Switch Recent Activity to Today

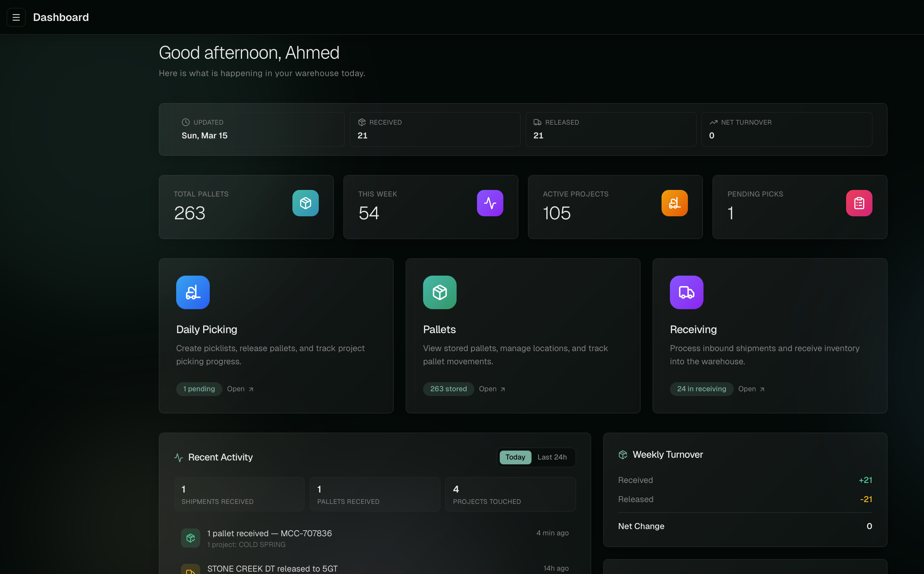click(515, 457)
